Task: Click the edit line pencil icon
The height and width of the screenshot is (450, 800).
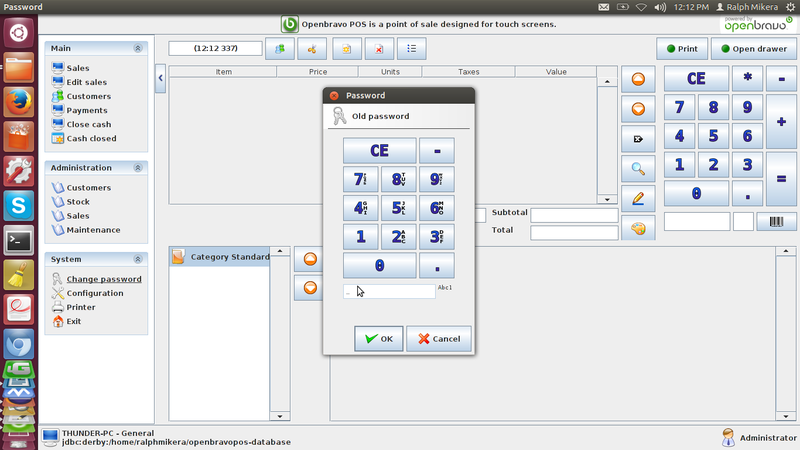Action: (x=638, y=198)
